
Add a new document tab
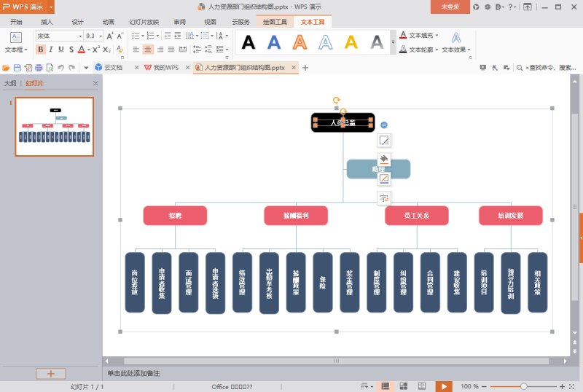tap(305, 68)
